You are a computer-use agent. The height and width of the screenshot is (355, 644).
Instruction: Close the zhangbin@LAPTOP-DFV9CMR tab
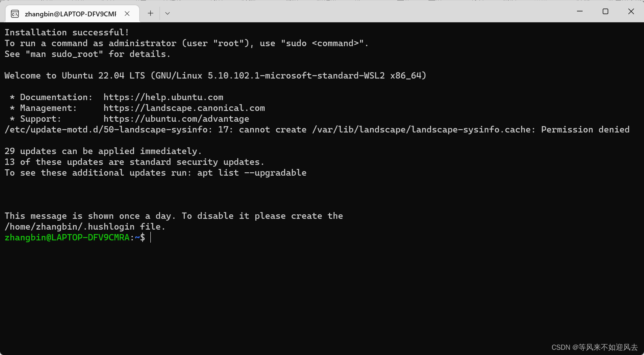tap(127, 13)
